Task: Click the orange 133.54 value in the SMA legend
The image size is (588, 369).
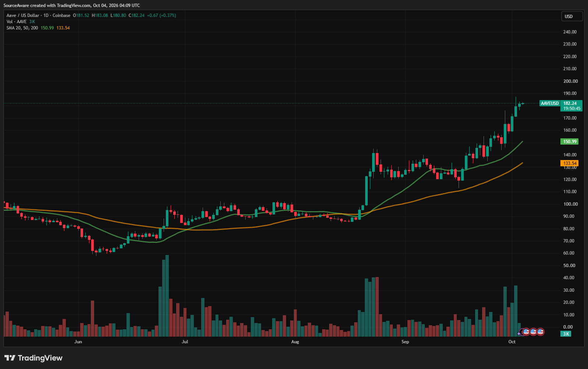Action: point(63,28)
